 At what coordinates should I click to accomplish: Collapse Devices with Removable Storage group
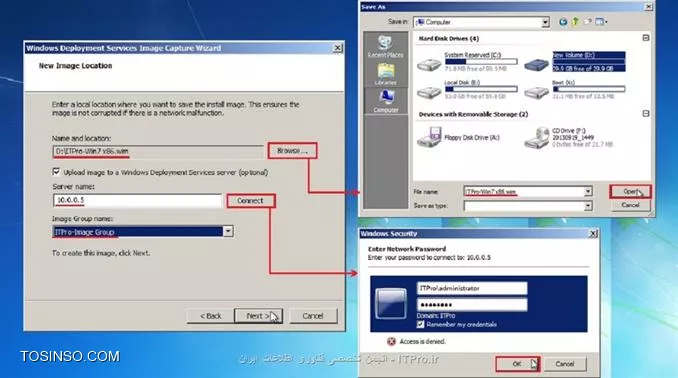coord(646,113)
